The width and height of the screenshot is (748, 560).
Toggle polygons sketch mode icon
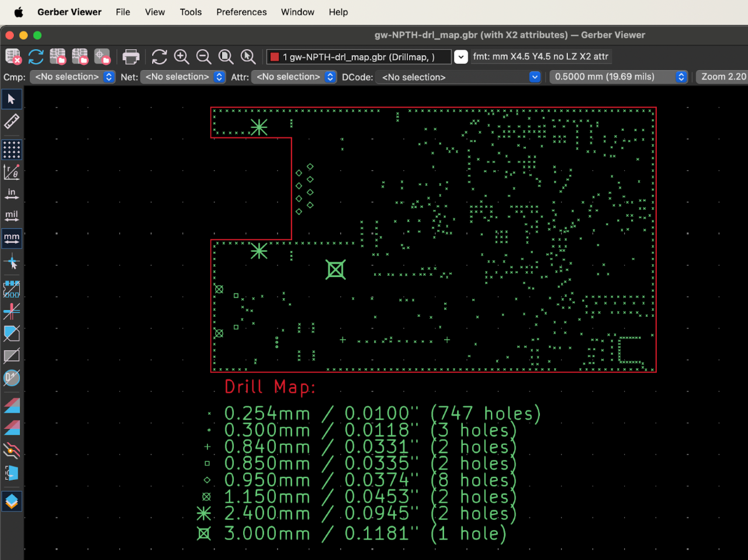(x=12, y=333)
